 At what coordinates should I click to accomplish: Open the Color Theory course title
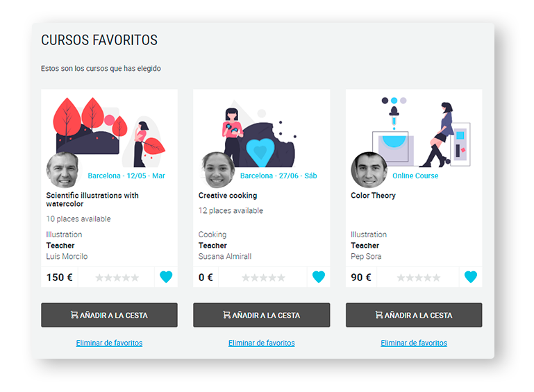coord(374,196)
